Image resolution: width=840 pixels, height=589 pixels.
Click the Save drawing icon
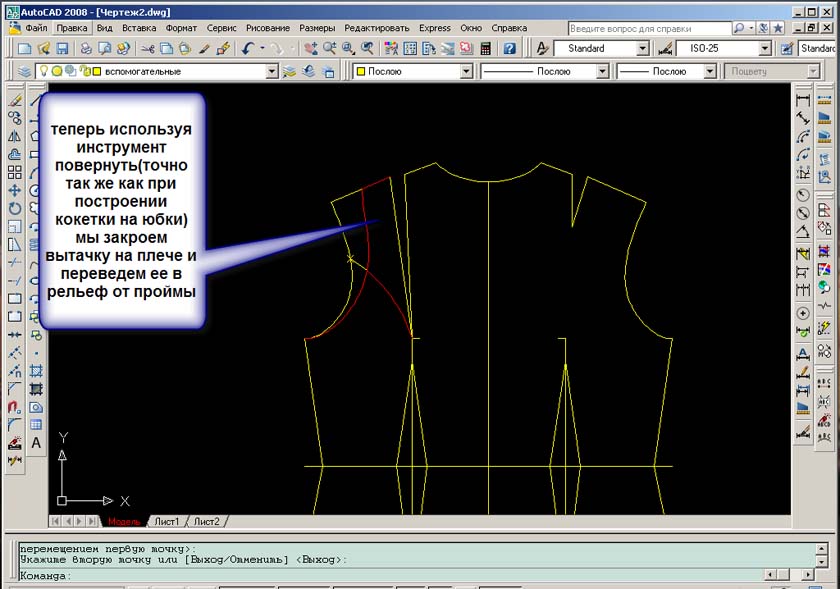64,48
